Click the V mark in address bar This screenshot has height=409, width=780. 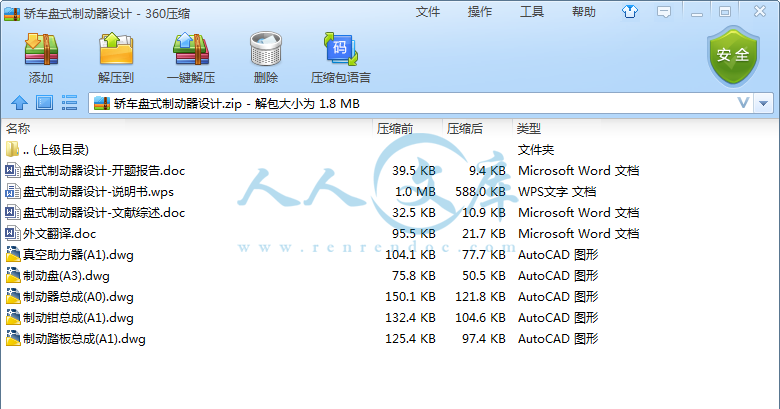tap(743, 103)
